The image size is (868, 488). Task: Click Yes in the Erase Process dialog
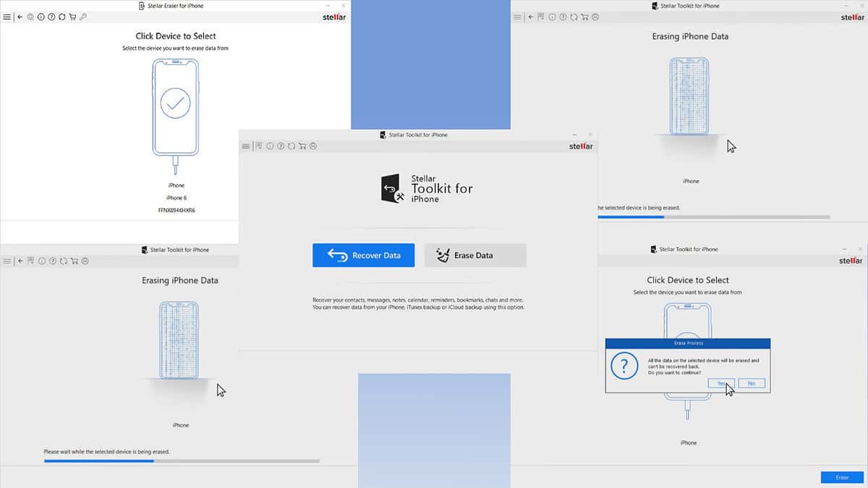click(x=723, y=383)
